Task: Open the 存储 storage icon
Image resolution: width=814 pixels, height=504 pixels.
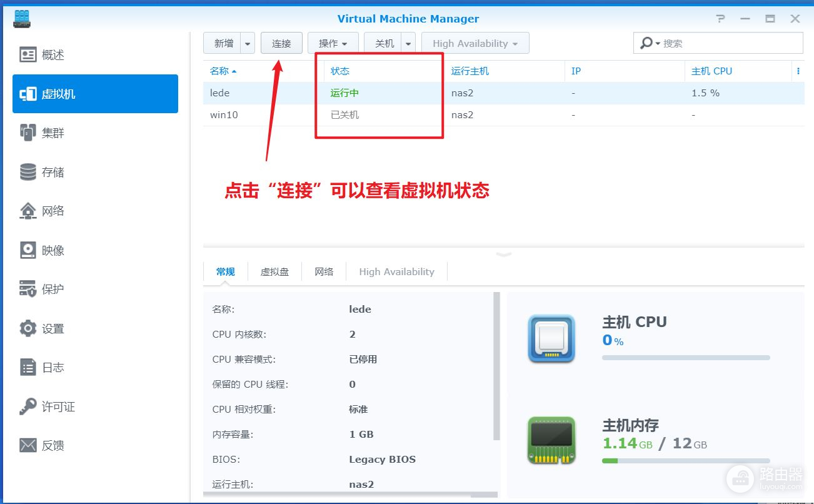Action: click(x=28, y=172)
